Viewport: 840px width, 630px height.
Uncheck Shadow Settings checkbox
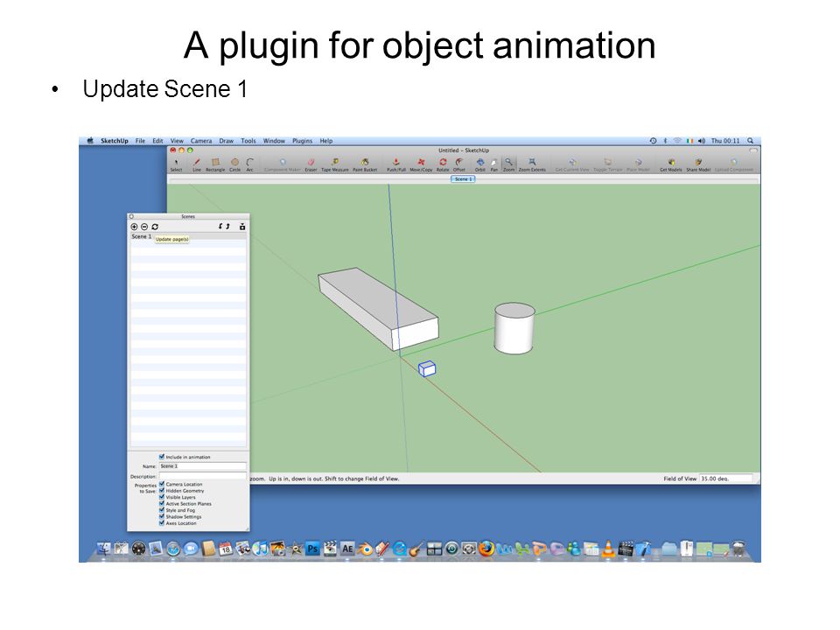162,516
